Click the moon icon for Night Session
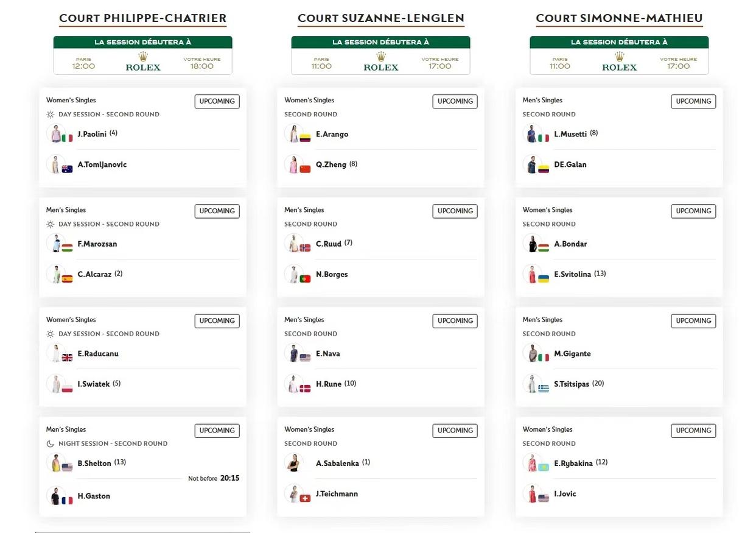756x533 pixels. pyautogui.click(x=51, y=443)
